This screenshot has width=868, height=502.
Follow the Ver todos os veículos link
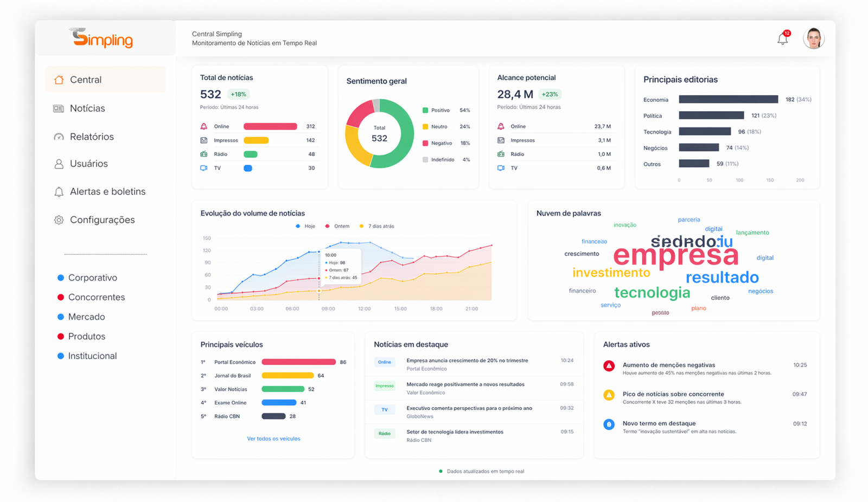pyautogui.click(x=273, y=439)
